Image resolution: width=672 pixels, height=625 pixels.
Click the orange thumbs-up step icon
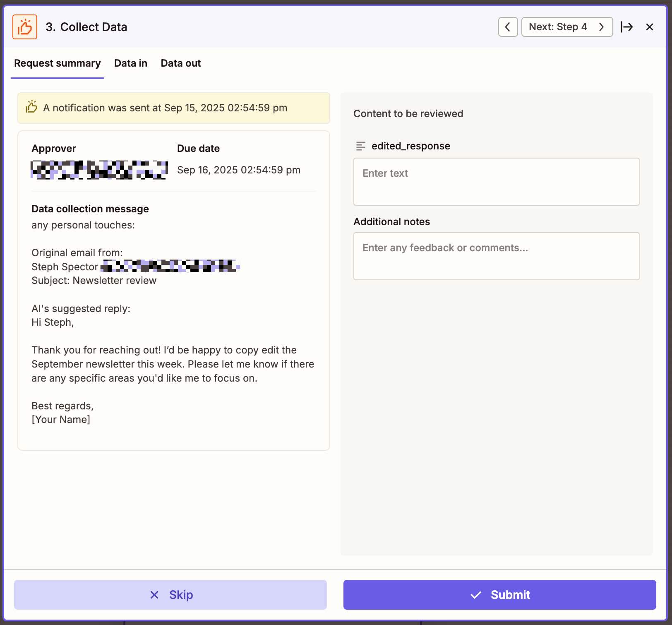point(25,26)
